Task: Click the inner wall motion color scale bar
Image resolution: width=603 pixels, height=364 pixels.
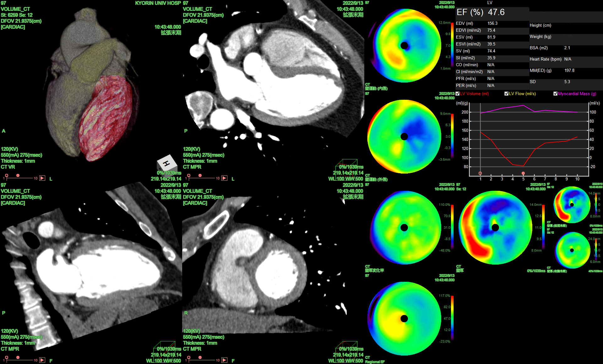Action: 452,45
